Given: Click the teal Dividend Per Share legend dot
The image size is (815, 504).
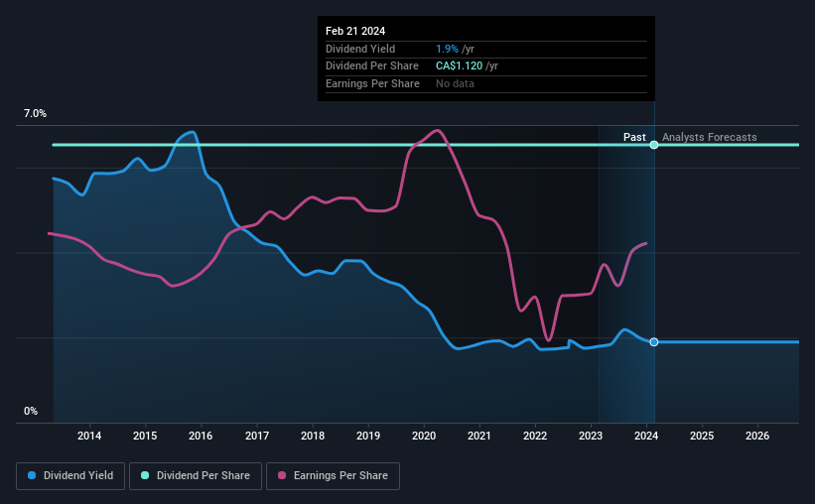Looking at the screenshot, I should click(x=145, y=475).
